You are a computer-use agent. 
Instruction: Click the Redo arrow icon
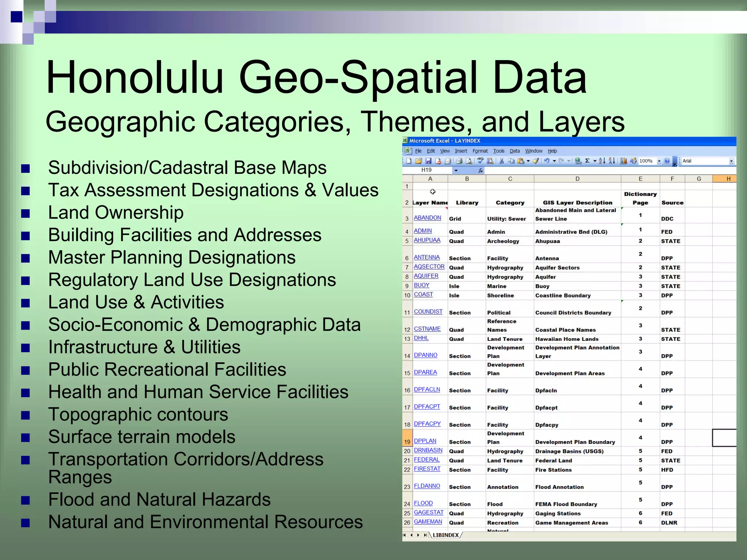[x=561, y=161]
